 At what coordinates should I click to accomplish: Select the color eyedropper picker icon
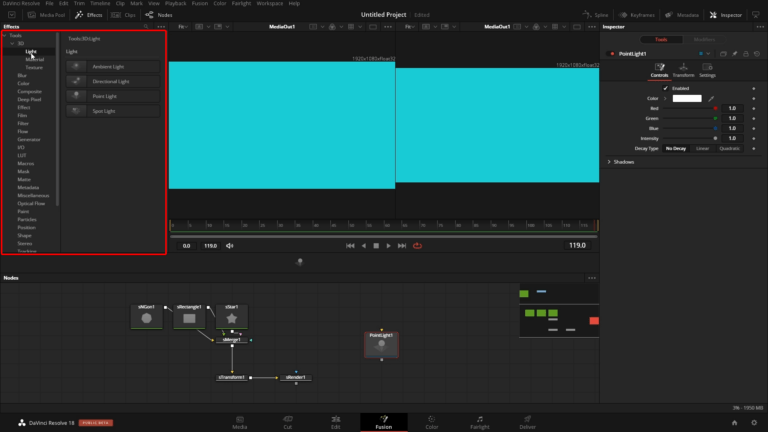(711, 98)
